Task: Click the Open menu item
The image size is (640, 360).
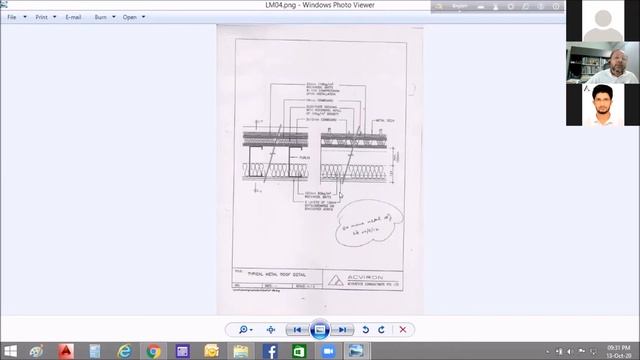Action: click(x=129, y=17)
